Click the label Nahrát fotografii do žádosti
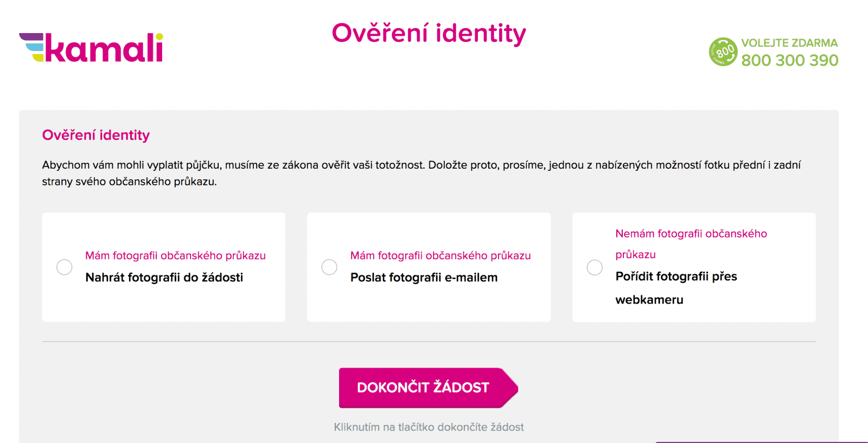 (164, 278)
